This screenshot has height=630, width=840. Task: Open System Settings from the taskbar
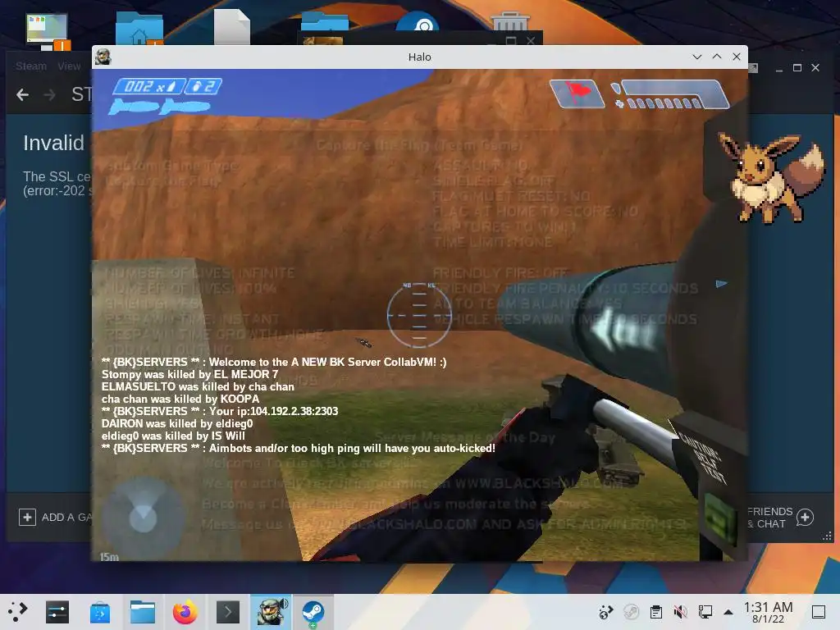(57, 612)
